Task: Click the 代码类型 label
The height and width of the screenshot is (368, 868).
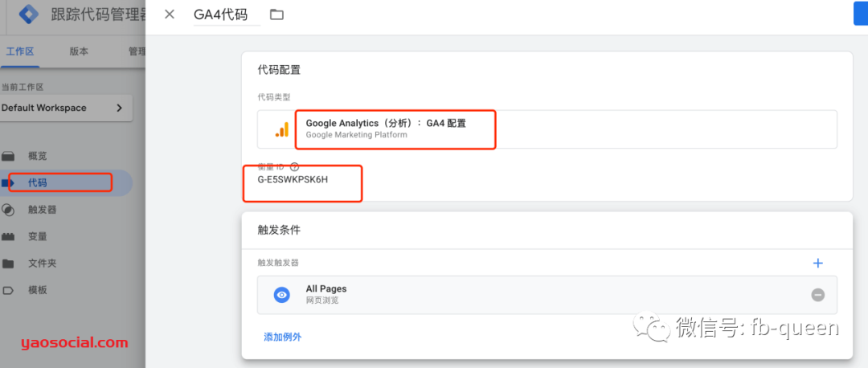Action: [x=273, y=97]
